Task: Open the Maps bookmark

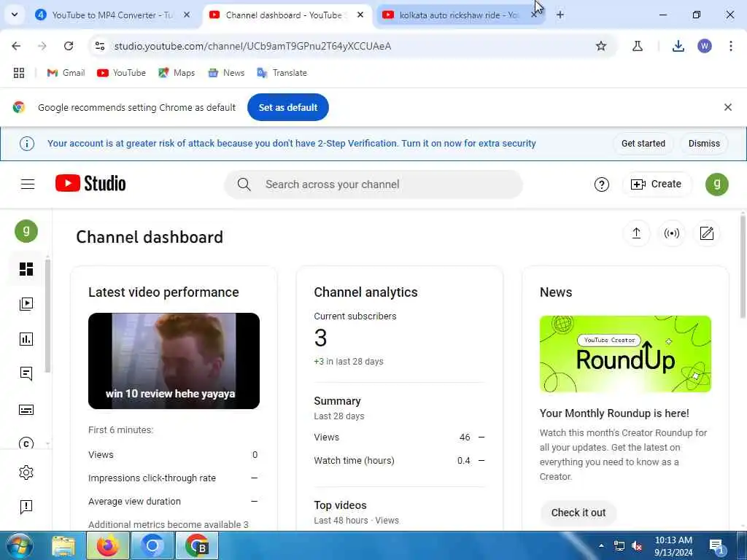Action: (177, 73)
